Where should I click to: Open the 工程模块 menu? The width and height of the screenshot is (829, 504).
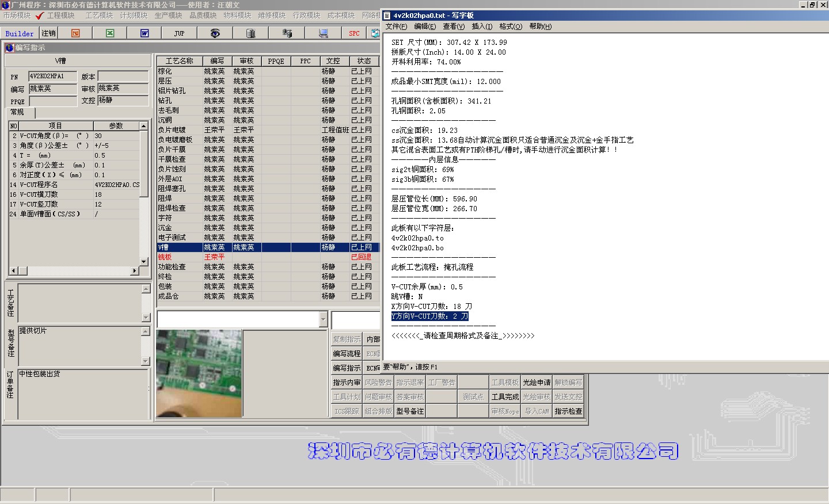[60, 16]
